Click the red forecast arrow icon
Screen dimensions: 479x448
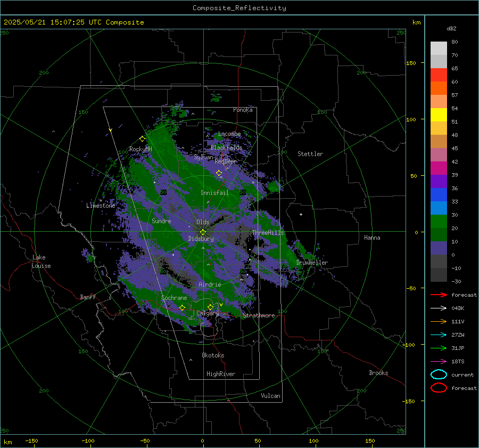pyautogui.click(x=439, y=295)
